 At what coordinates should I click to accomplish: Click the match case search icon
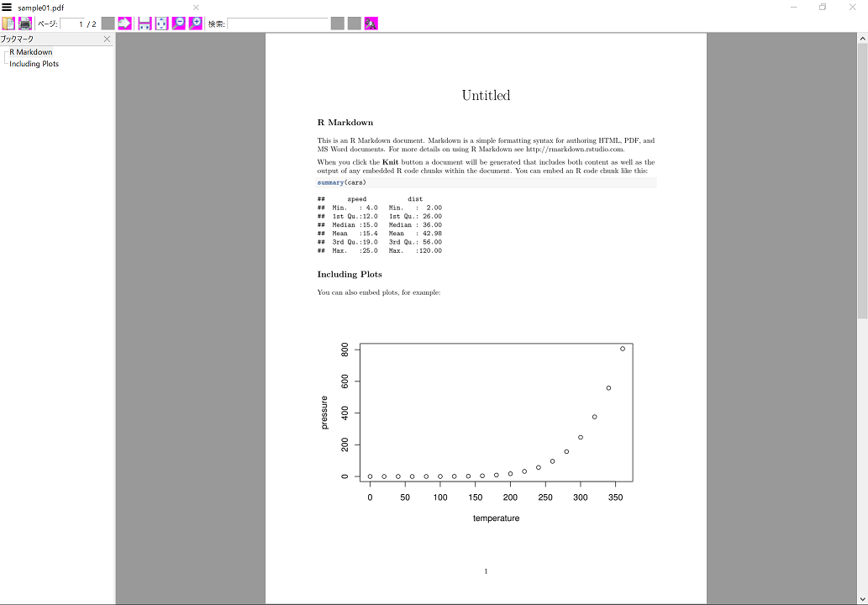[x=371, y=24]
